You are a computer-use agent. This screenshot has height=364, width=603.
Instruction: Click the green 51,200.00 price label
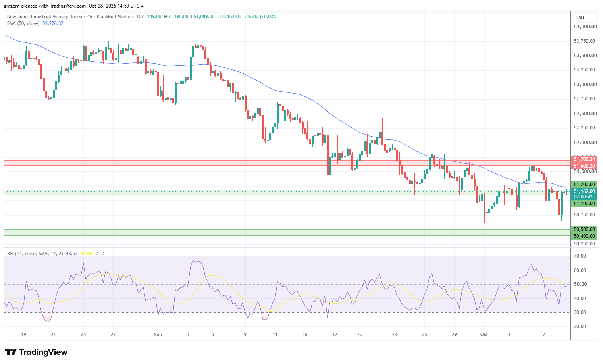click(584, 185)
